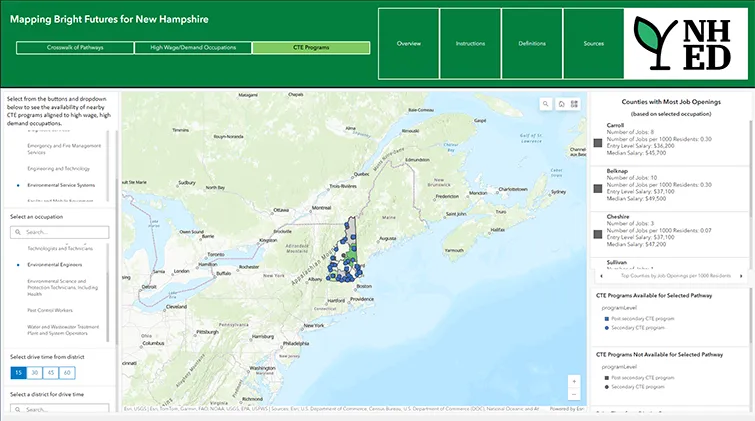Go to next county list page arrow
This screenshot has width=755, height=421.
click(741, 276)
